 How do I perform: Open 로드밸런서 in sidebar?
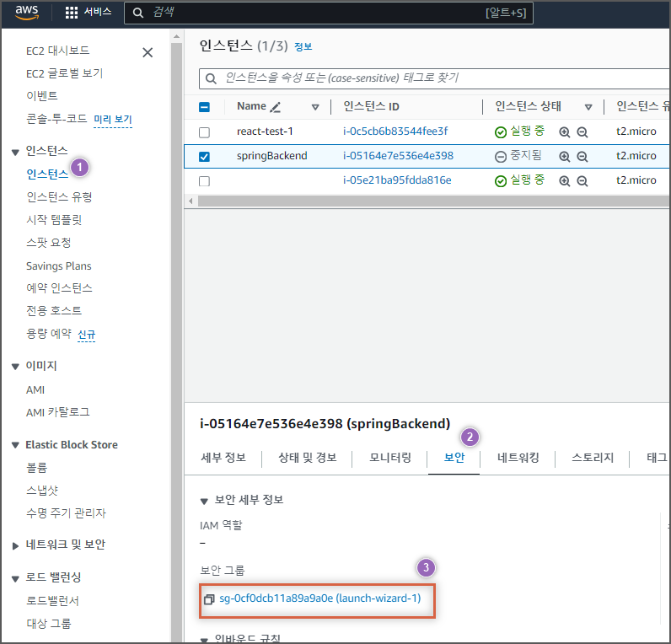(52, 601)
